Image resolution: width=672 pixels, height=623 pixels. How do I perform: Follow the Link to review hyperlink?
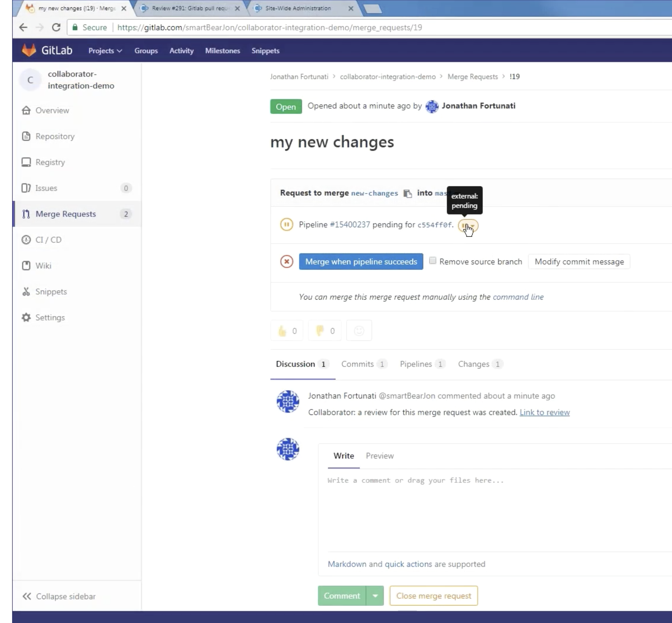[545, 412]
